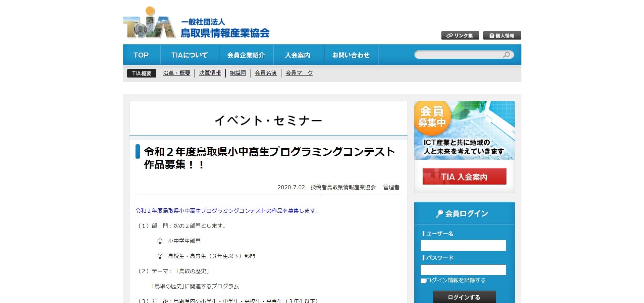Open the 会員マーク link

click(299, 73)
